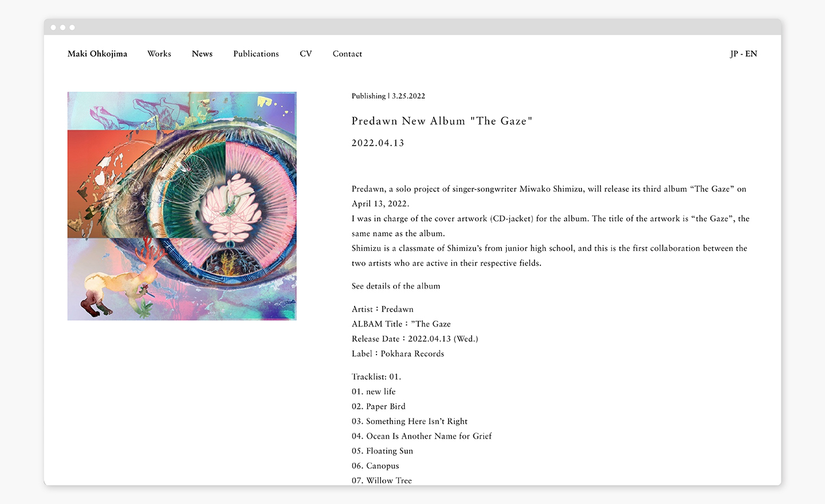Viewport: 825px width, 504px height.
Task: Click track '07. Willow Tree'
Action: coord(382,481)
